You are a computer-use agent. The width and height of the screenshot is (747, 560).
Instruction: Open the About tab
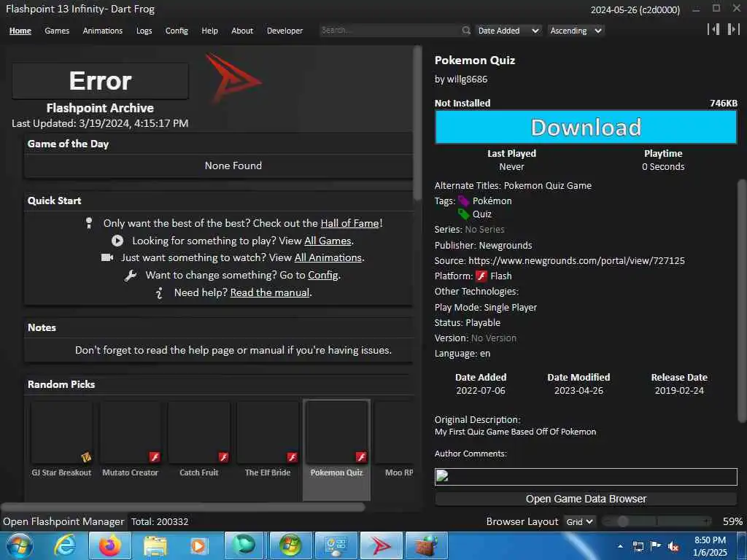point(242,31)
